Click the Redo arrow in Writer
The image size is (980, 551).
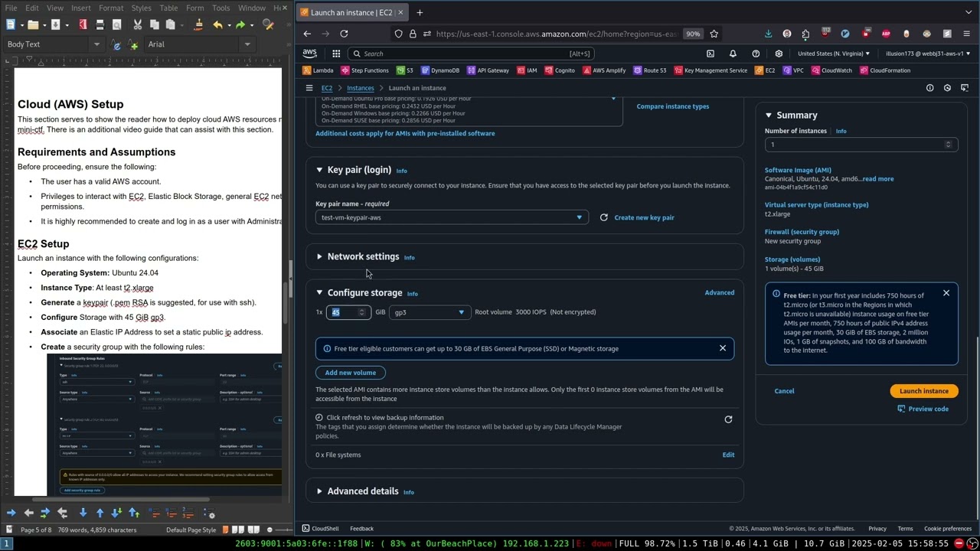click(x=240, y=24)
